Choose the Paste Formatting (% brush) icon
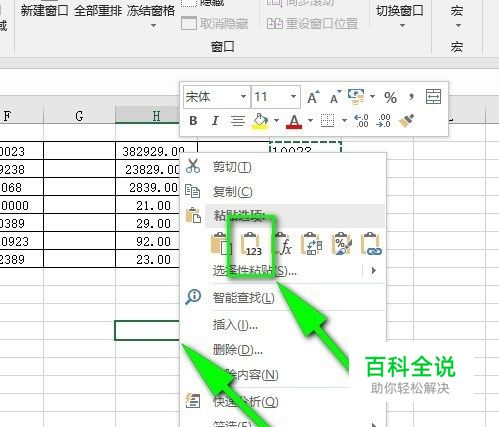This screenshot has width=499, height=427. click(342, 245)
